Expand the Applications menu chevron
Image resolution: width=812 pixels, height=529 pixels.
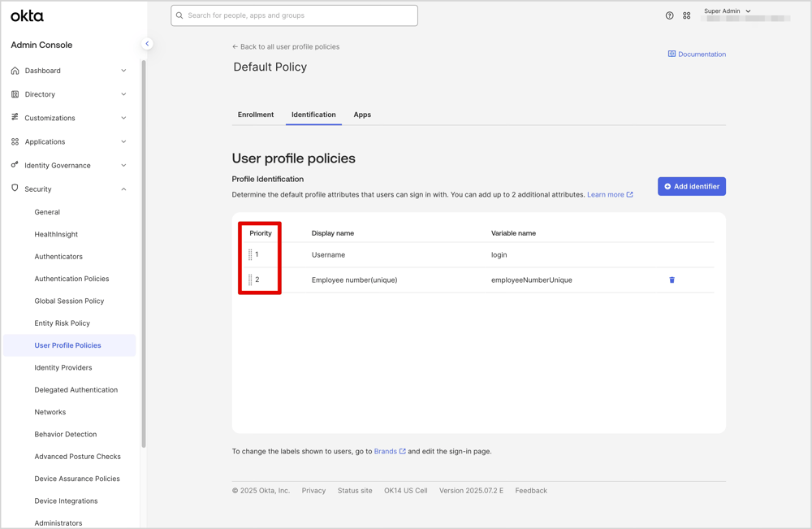(123, 141)
